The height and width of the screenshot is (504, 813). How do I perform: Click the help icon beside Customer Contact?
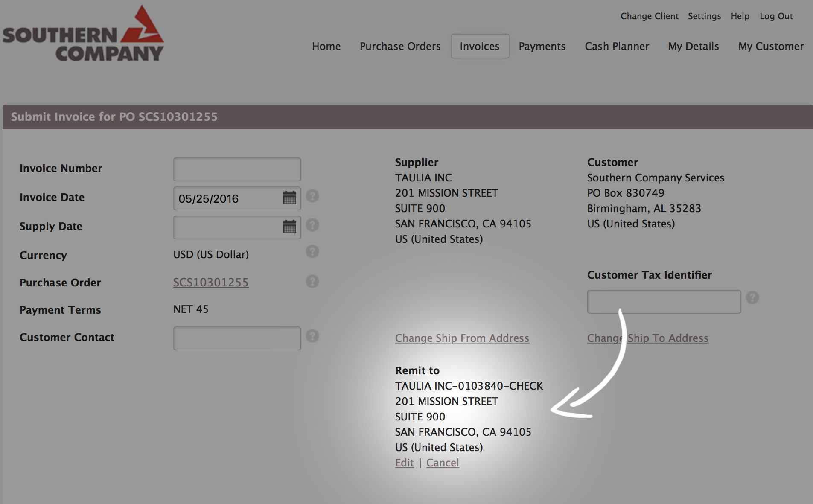click(312, 336)
